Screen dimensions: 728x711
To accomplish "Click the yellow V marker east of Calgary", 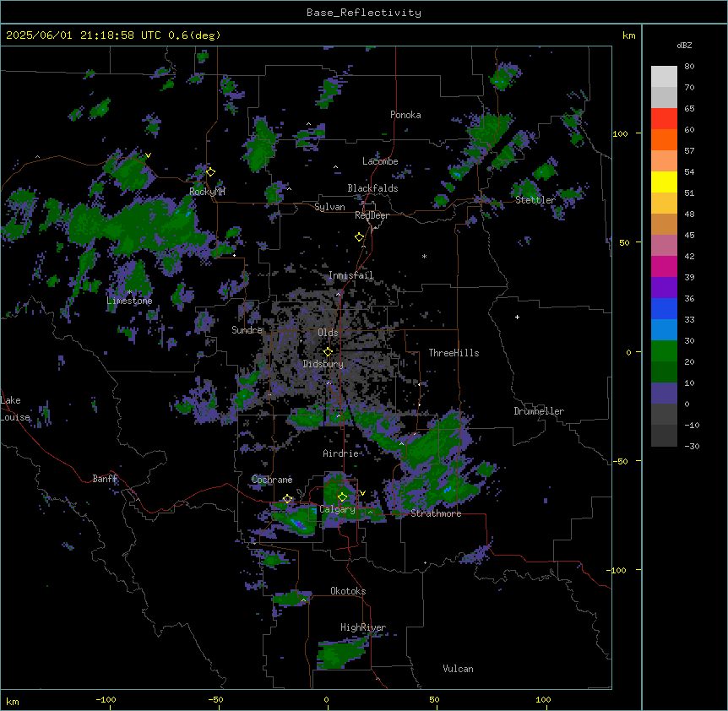I will (362, 493).
